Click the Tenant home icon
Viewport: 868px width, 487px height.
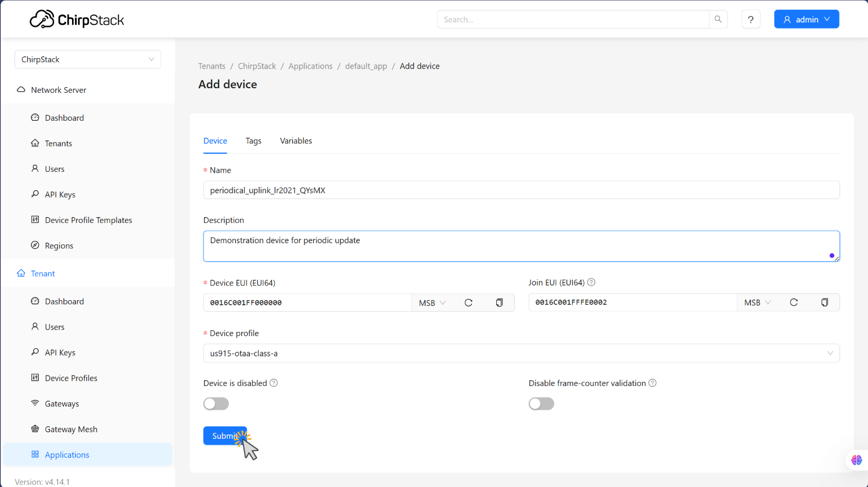click(x=21, y=273)
